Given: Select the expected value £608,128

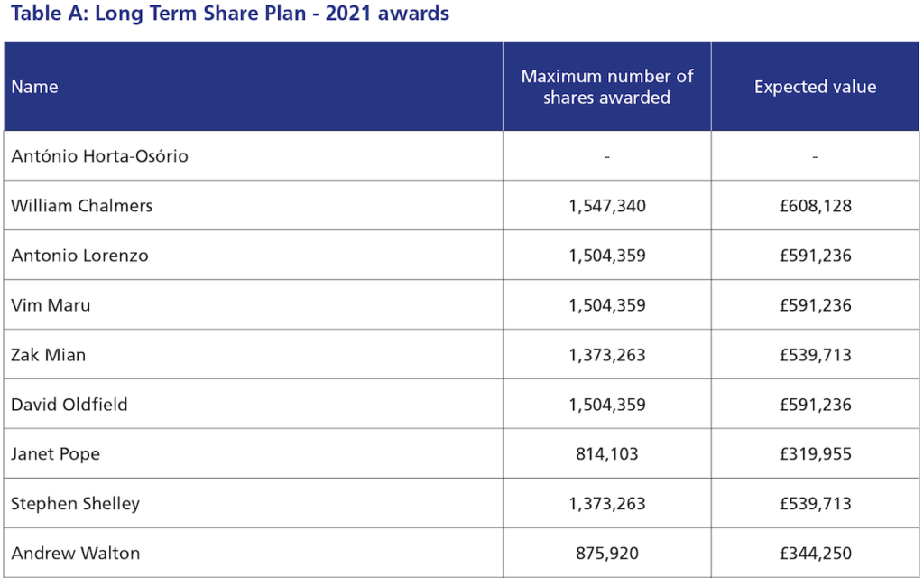Looking at the screenshot, I should pos(815,206).
